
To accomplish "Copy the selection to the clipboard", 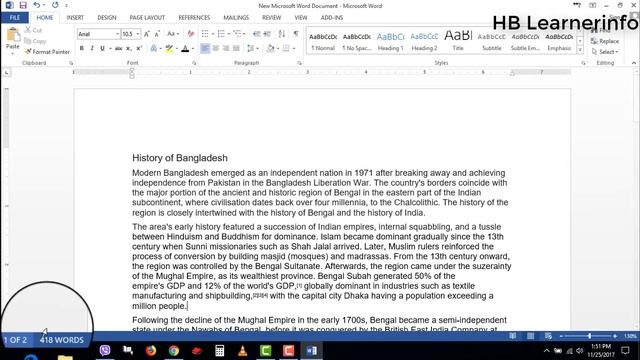I will coord(35,41).
